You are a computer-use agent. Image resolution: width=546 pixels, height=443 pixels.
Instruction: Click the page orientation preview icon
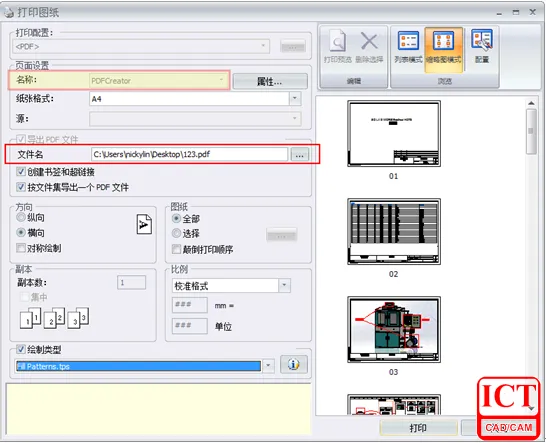click(x=144, y=224)
